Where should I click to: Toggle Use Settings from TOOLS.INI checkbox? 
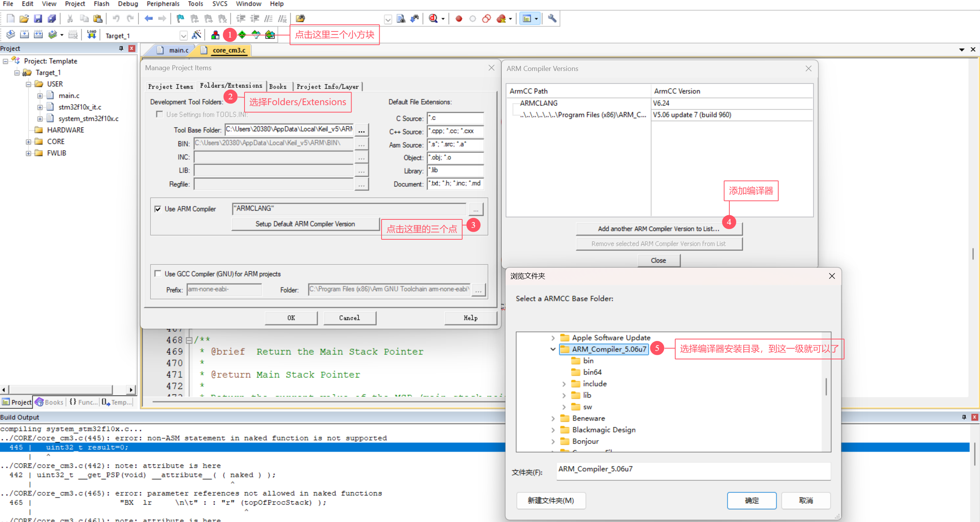point(159,114)
